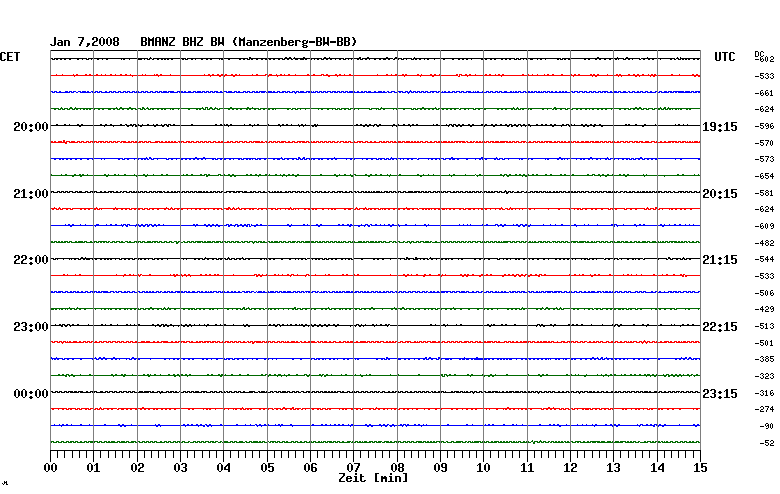Click the x-axis minute label '12'

pyautogui.click(x=571, y=468)
